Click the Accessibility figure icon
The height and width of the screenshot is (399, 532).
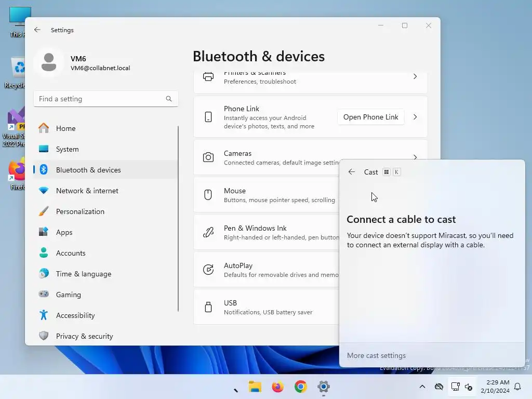pyautogui.click(x=44, y=315)
